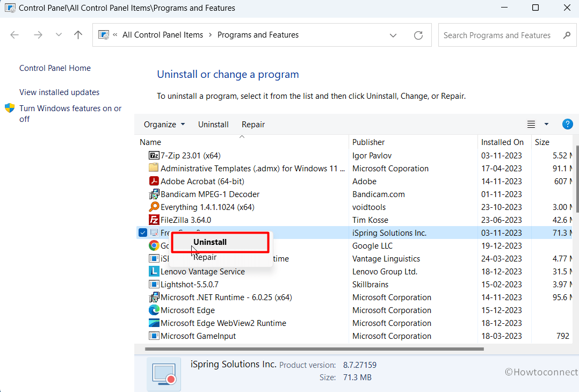Image resolution: width=579 pixels, height=392 pixels.
Task: Choose Repair in the context menu
Action: pyautogui.click(x=205, y=257)
